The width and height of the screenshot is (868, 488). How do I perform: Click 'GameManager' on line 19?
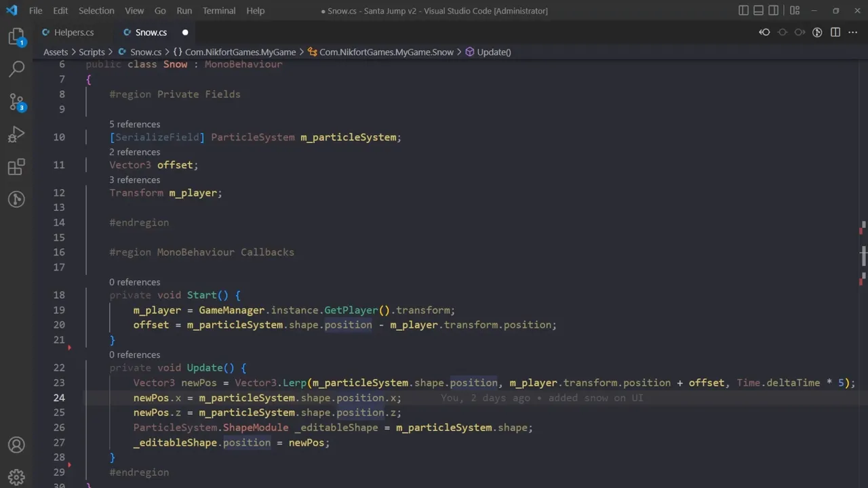pos(232,310)
